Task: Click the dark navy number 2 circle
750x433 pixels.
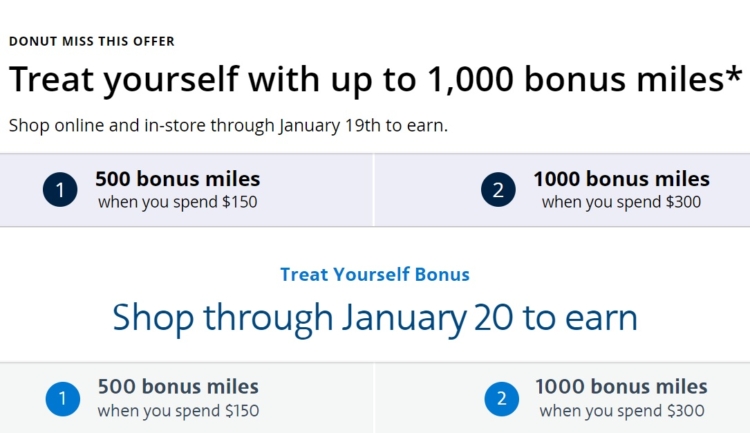Action: (x=498, y=190)
